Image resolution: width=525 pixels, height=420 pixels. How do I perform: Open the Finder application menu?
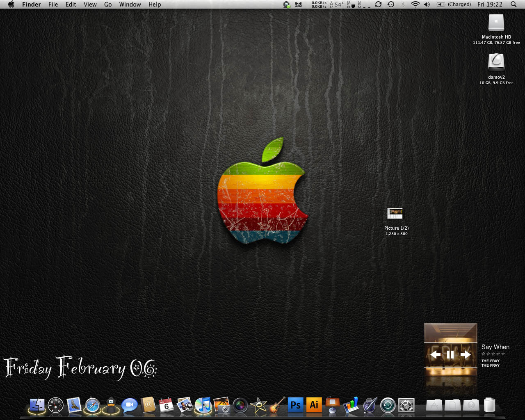tap(32, 5)
